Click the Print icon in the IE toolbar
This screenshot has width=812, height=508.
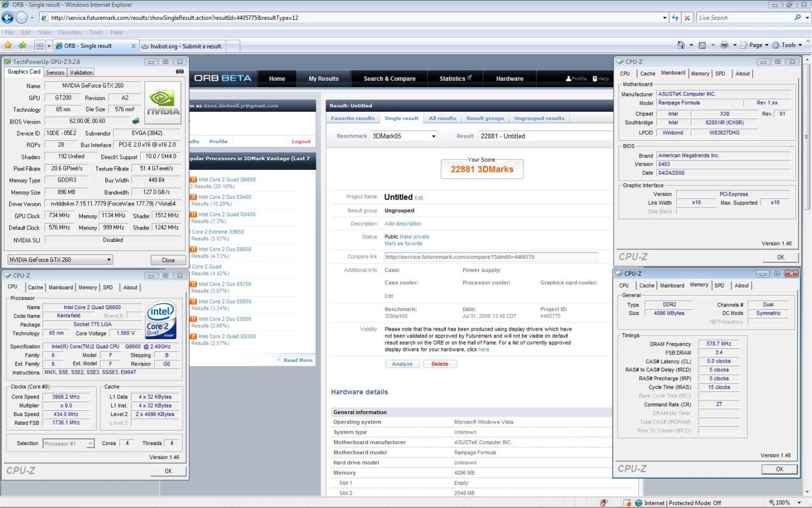coord(724,45)
